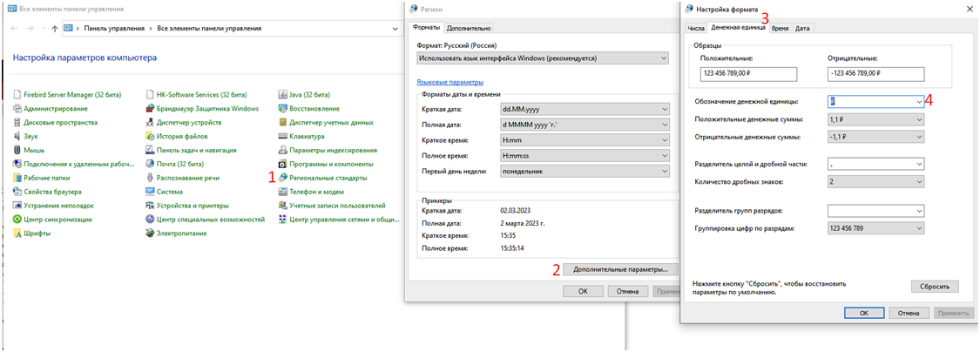Click Отмена in the Регион window
Image resolution: width=980 pixels, height=352 pixels.
pyautogui.click(x=627, y=291)
